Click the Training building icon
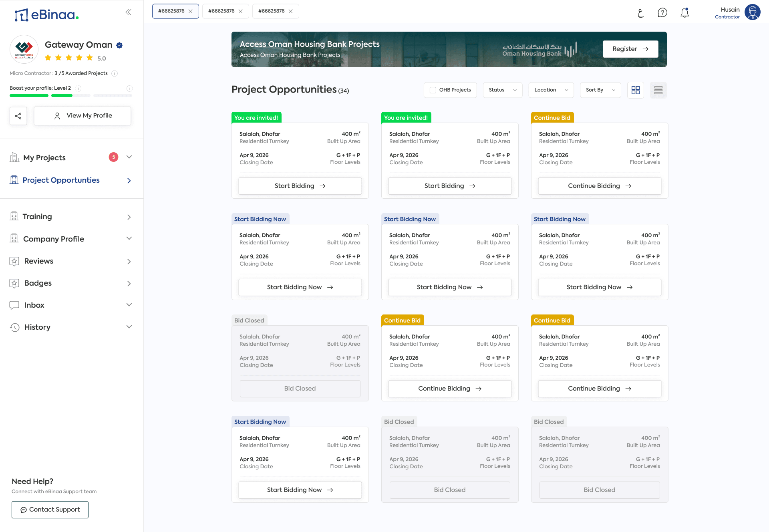 (x=14, y=216)
